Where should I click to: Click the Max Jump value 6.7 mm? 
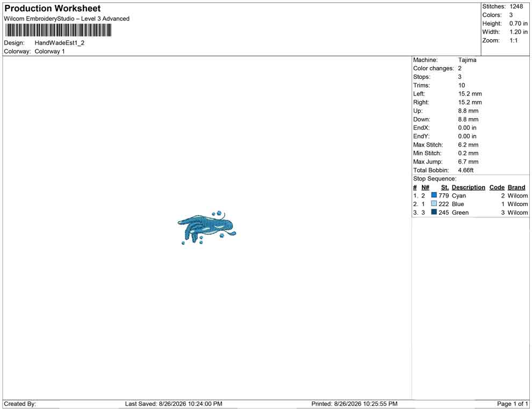click(468, 162)
